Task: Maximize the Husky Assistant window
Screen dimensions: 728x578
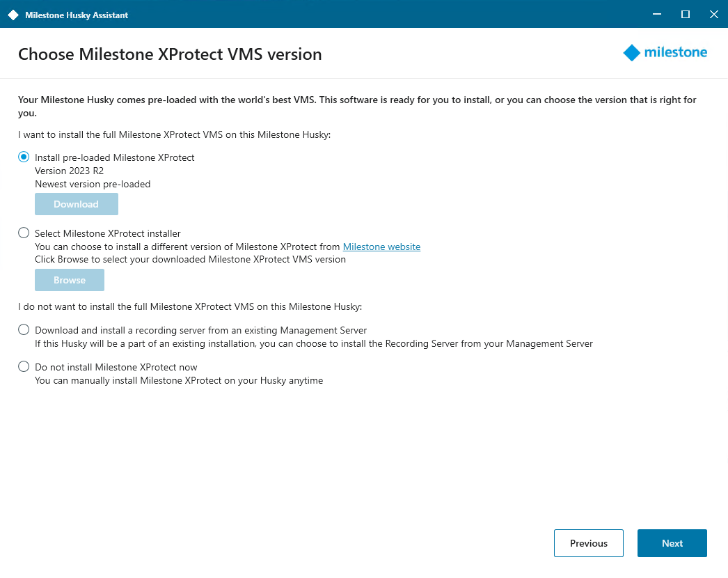Action: pyautogui.click(x=686, y=15)
